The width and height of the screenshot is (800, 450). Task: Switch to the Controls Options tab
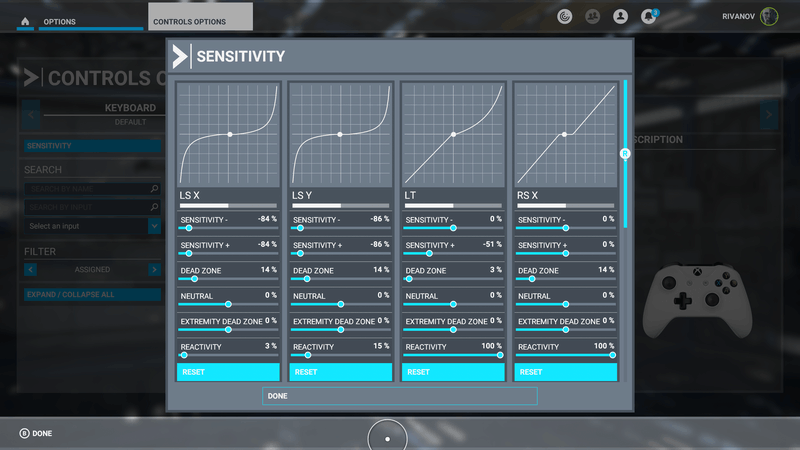pos(200,17)
